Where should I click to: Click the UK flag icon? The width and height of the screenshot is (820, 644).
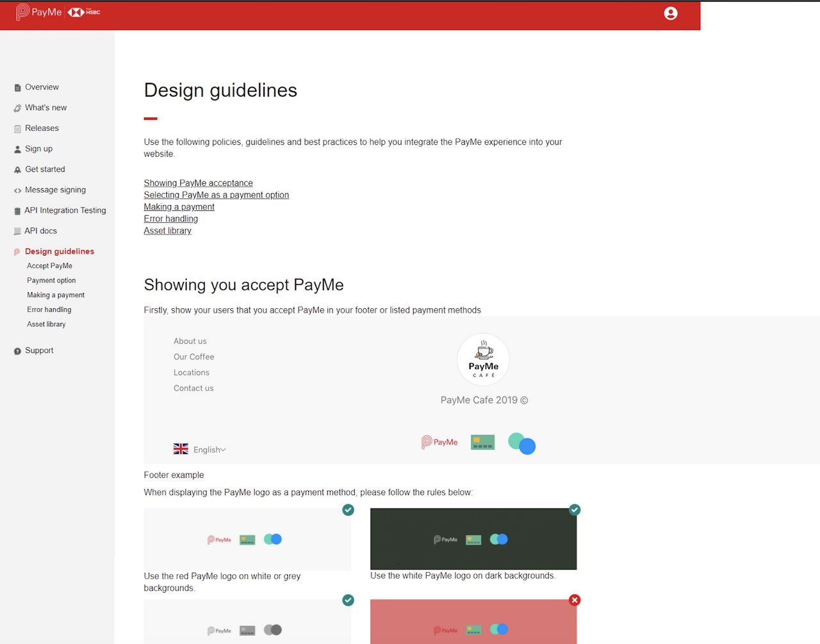(x=181, y=449)
